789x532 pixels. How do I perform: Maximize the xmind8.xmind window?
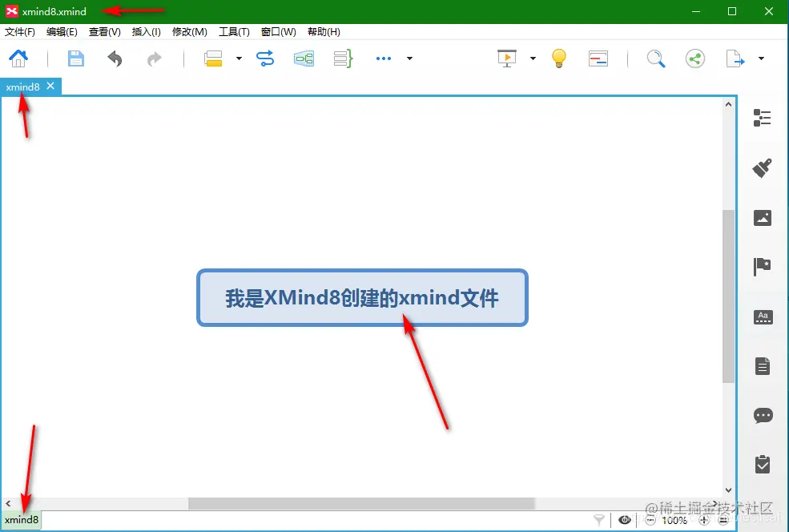(732, 11)
